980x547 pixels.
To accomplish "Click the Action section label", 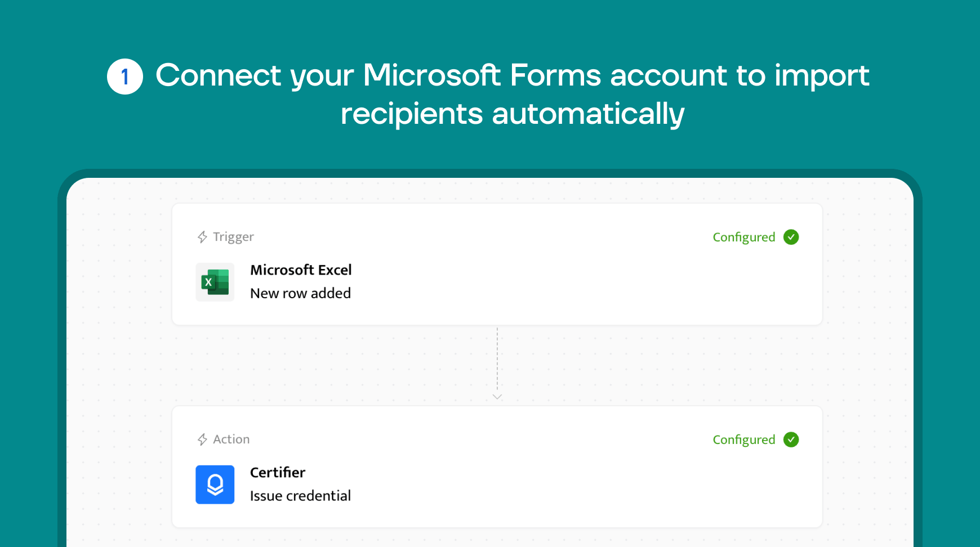I will click(x=231, y=440).
